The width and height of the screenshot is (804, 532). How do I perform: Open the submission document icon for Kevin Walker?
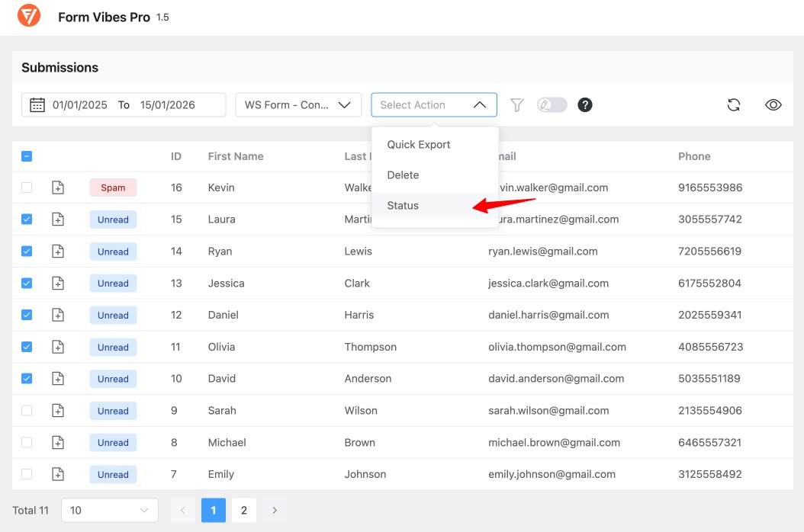(x=58, y=187)
